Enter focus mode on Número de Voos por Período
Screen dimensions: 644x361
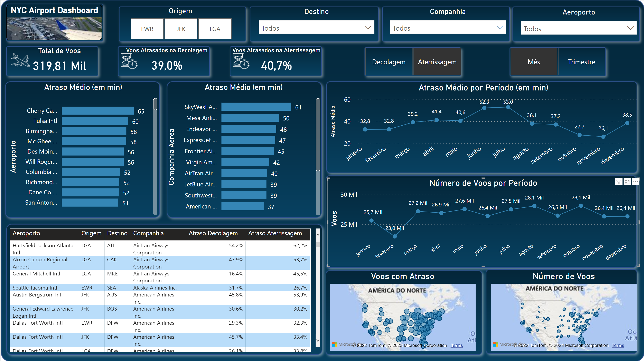[x=627, y=182]
